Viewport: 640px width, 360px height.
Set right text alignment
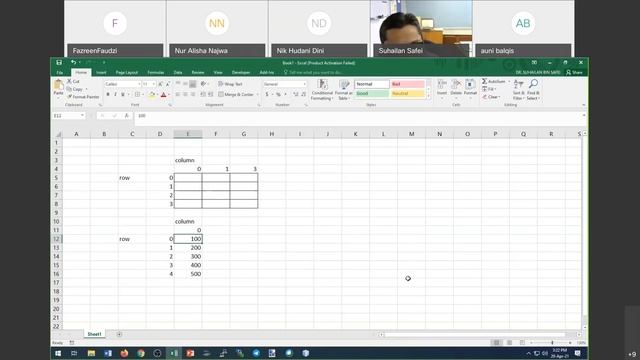tap(193, 95)
